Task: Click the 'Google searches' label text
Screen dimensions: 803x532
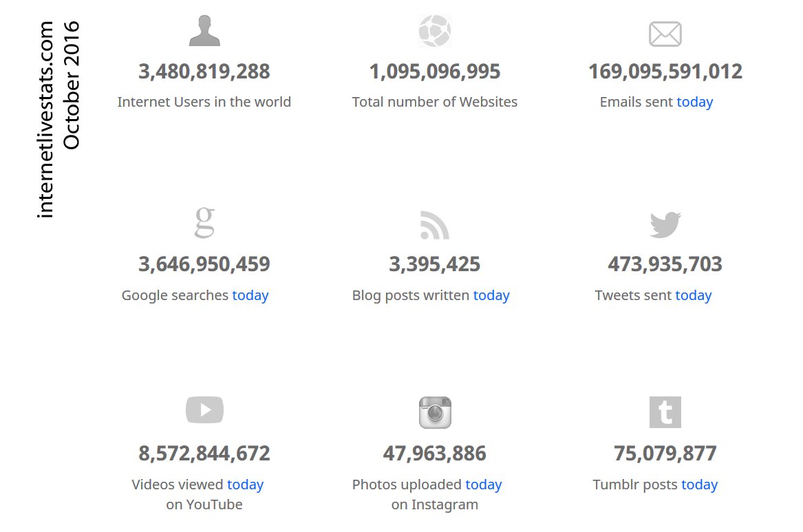Action: (175, 295)
